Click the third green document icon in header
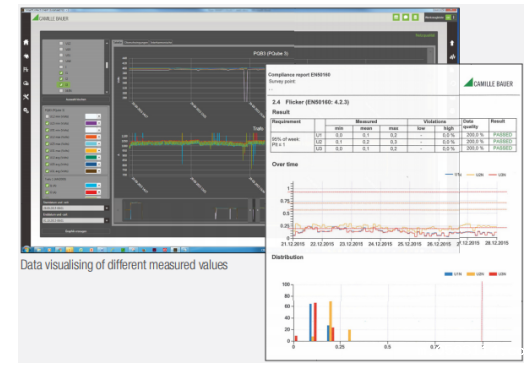The image size is (532, 367). (x=415, y=17)
